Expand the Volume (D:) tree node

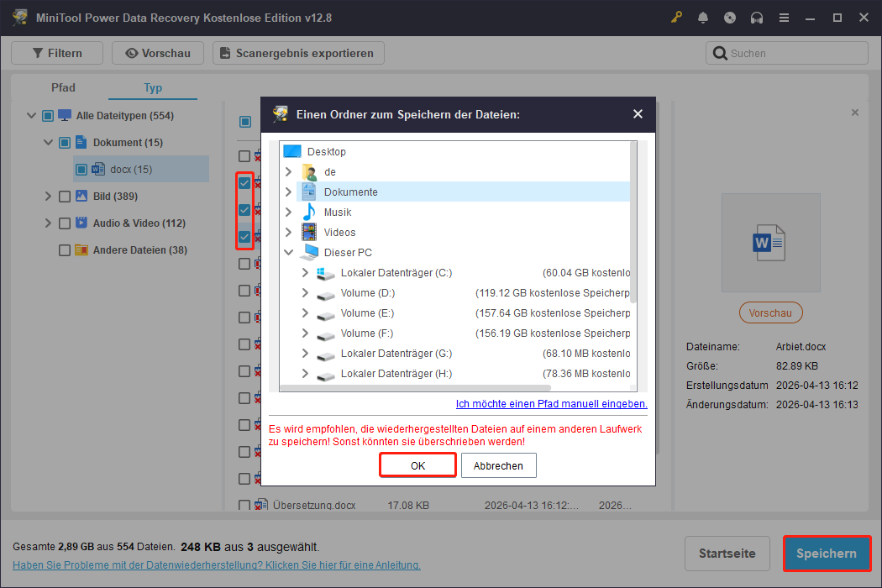coord(305,293)
